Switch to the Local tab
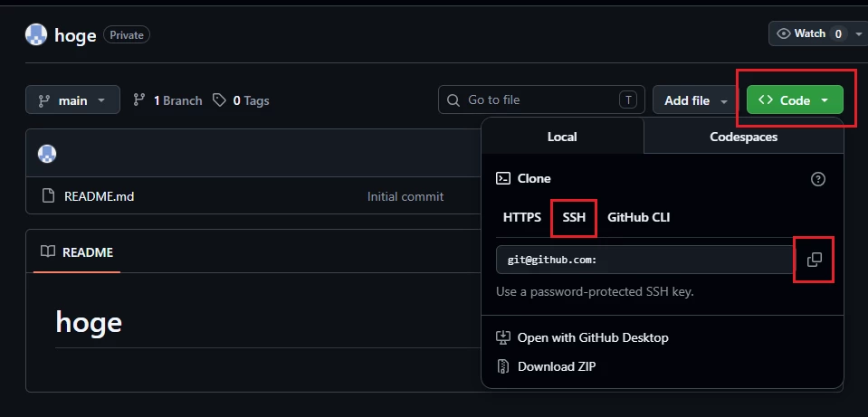 tap(562, 136)
